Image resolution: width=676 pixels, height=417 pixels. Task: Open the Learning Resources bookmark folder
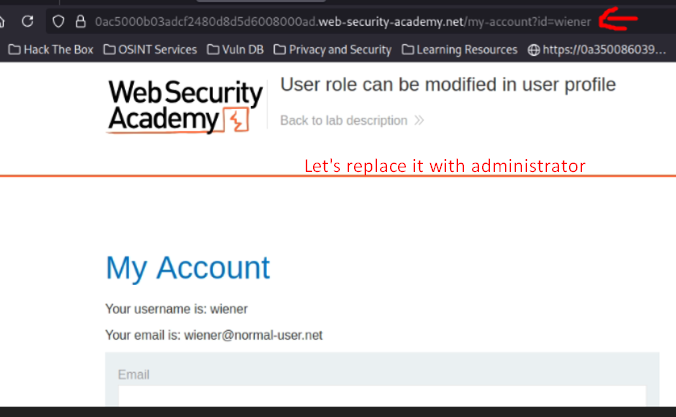click(459, 50)
